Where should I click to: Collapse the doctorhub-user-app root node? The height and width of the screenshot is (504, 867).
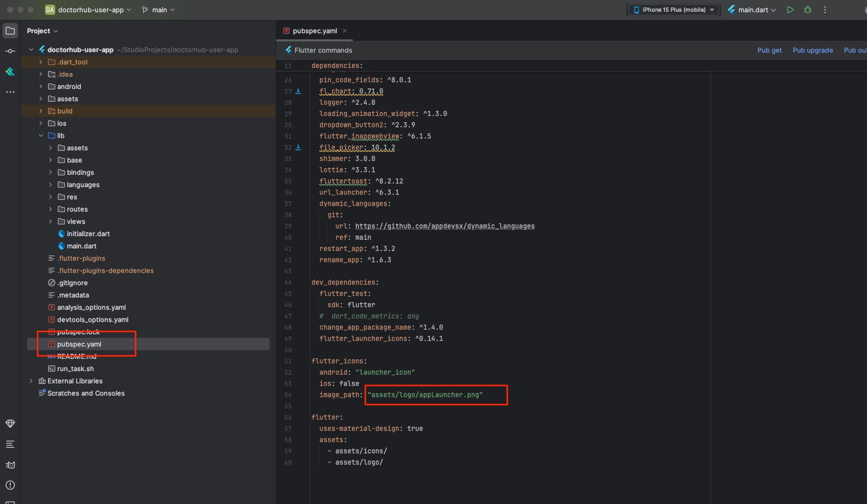coord(31,50)
